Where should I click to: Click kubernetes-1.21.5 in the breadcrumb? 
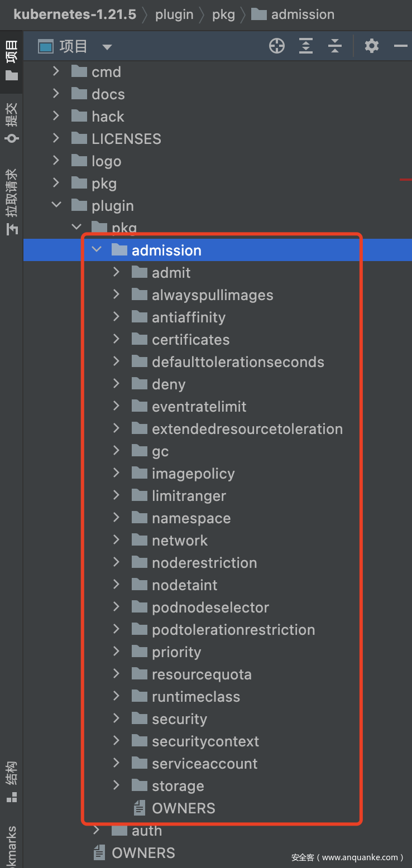pos(75,15)
